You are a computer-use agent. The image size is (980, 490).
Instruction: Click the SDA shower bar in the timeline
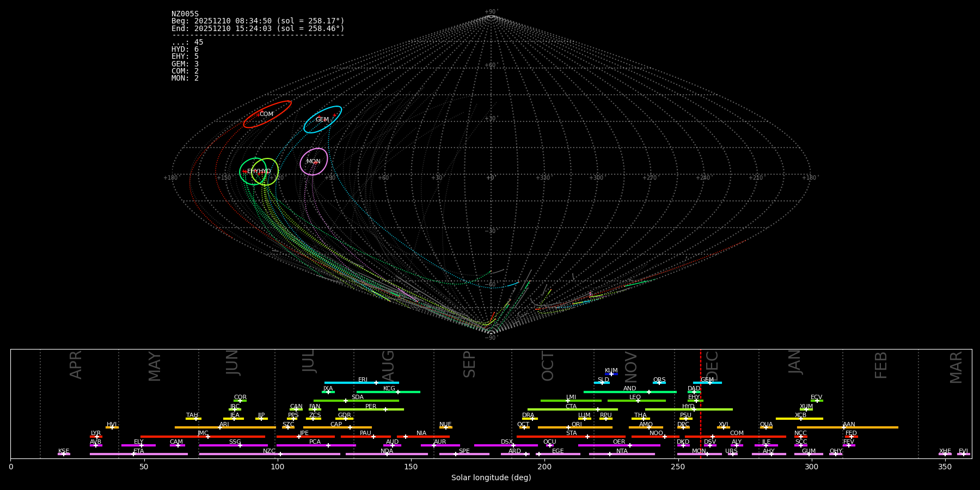356,401
